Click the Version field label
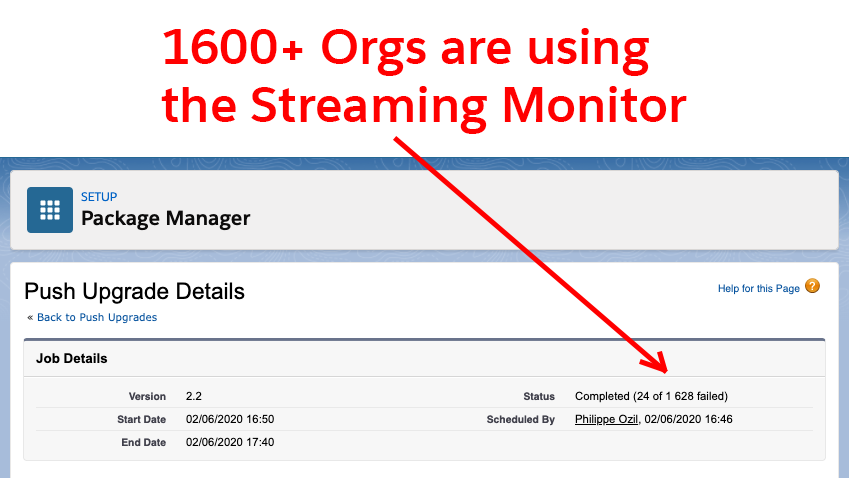 pyautogui.click(x=147, y=396)
